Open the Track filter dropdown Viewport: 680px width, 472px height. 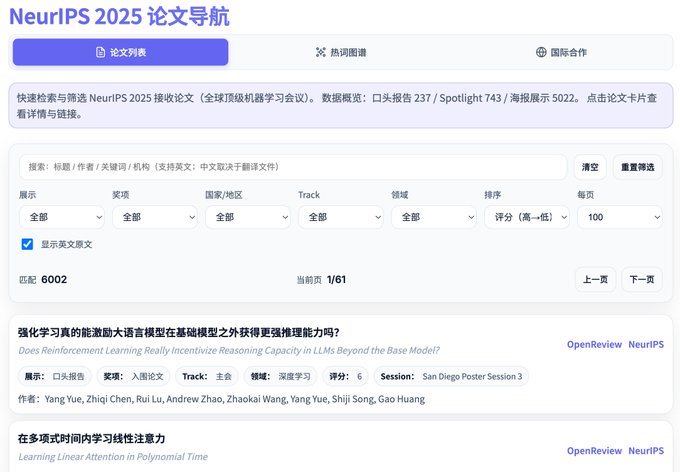(x=340, y=217)
